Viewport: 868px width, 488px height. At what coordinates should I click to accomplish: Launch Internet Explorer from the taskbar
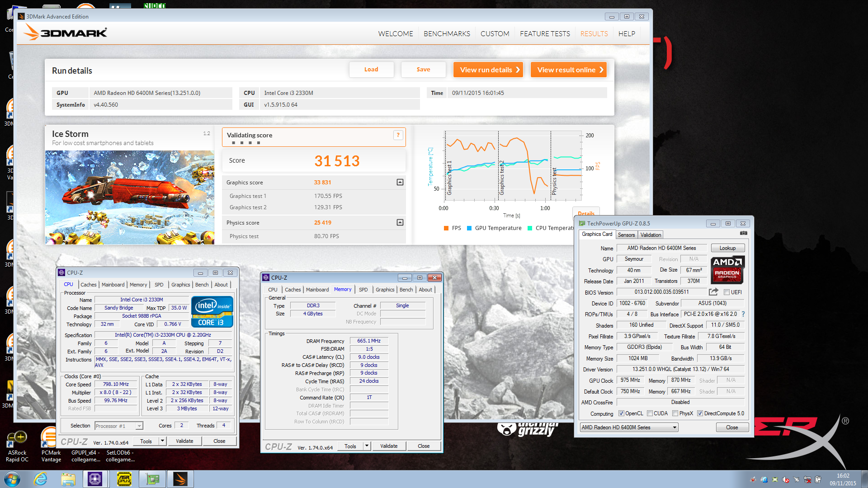(41, 479)
